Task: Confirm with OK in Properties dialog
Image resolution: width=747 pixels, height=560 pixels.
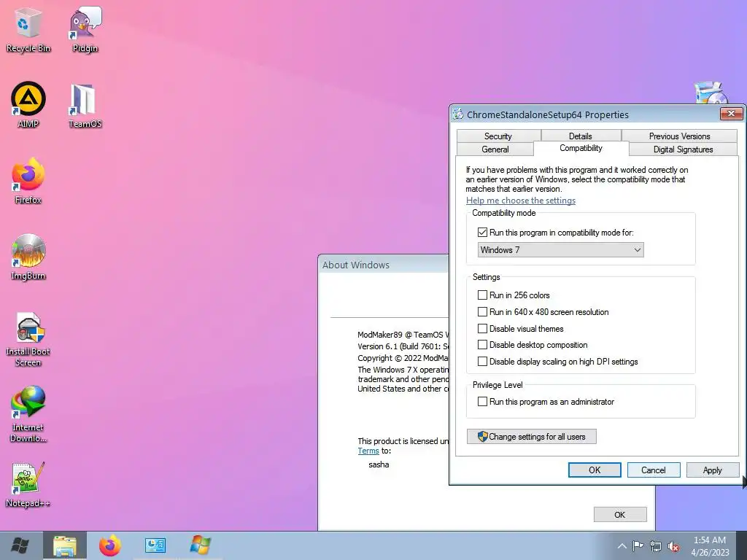Action: [595, 470]
